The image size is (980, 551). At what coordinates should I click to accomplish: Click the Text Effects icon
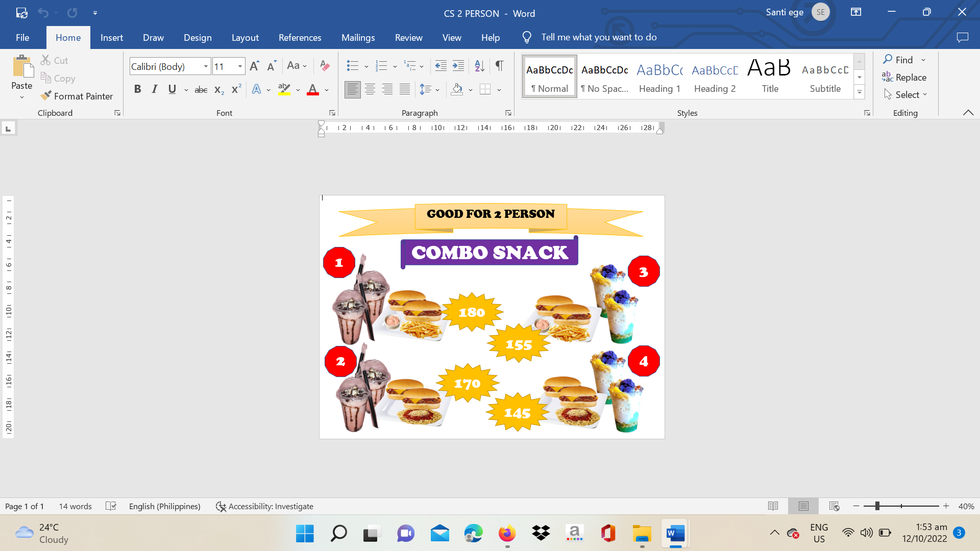[x=257, y=90]
